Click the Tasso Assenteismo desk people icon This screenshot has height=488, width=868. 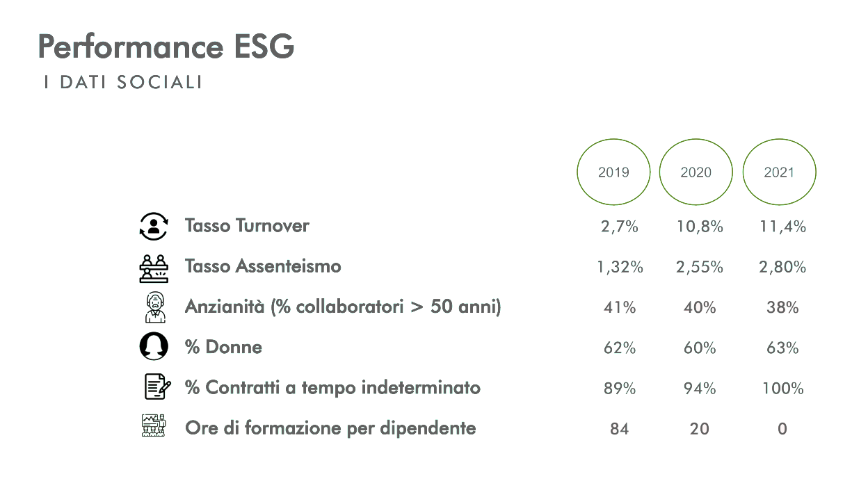(154, 268)
